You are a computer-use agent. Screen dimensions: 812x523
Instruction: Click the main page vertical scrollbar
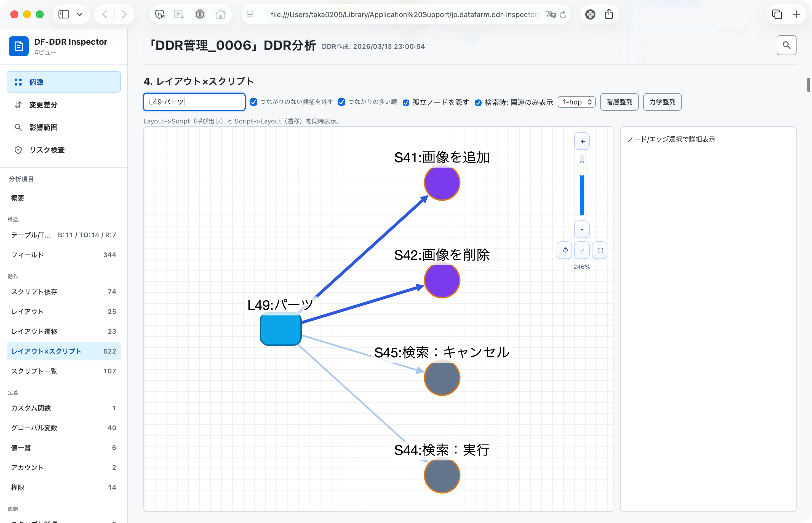tap(809, 85)
